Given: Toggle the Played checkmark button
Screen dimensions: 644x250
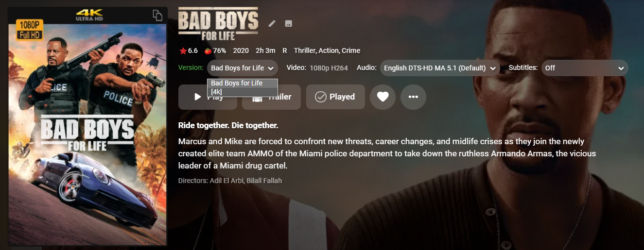Looking at the screenshot, I should [x=336, y=97].
